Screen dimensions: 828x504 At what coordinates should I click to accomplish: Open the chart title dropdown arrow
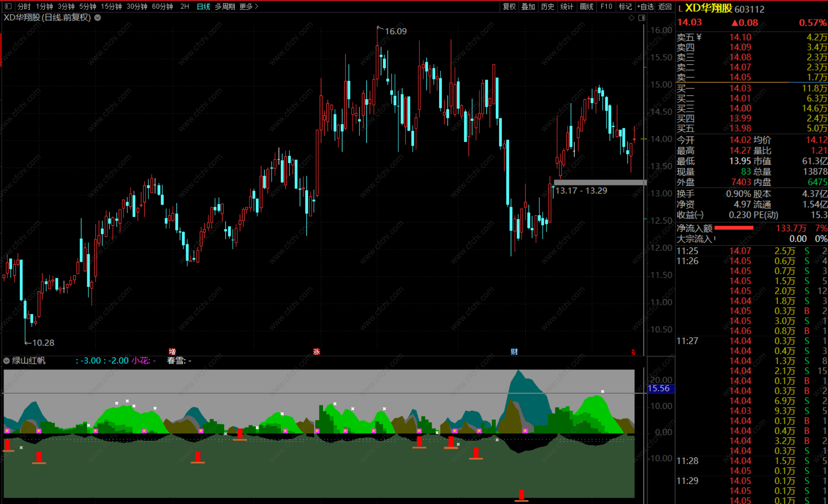point(98,17)
